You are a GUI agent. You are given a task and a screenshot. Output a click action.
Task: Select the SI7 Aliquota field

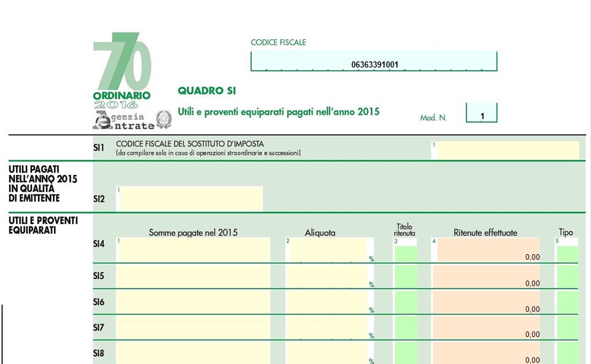[326, 328]
